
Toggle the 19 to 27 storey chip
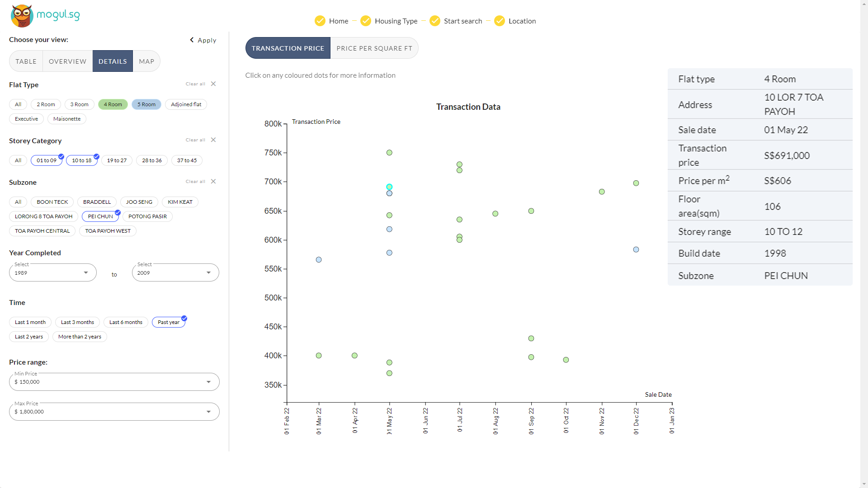[117, 160]
